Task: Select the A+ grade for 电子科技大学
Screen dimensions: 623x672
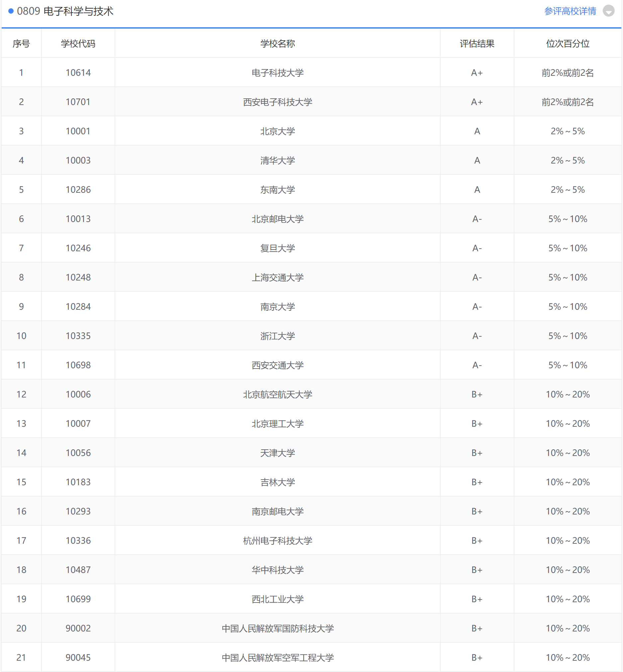Action: click(x=477, y=73)
